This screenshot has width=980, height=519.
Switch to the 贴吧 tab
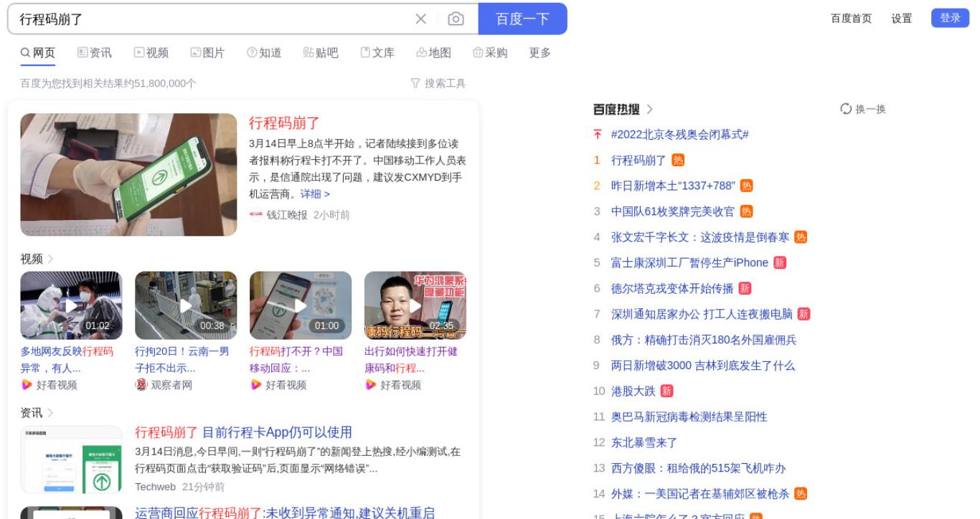point(321,53)
